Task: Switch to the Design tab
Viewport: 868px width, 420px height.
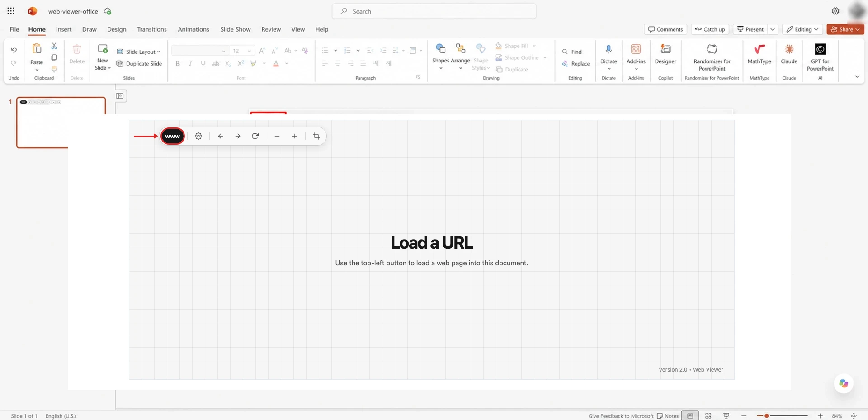Action: pos(117,29)
